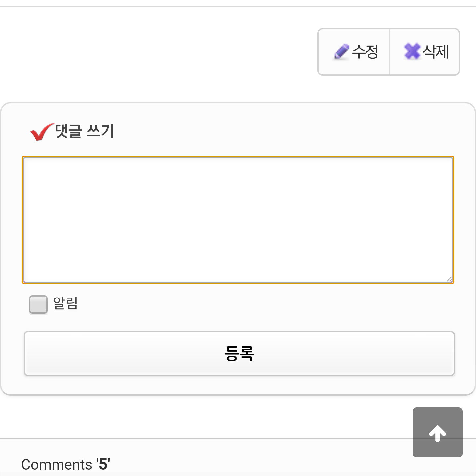The height and width of the screenshot is (476, 476).
Task: Click the purple X icon beside 삭제
Action: 412,52
